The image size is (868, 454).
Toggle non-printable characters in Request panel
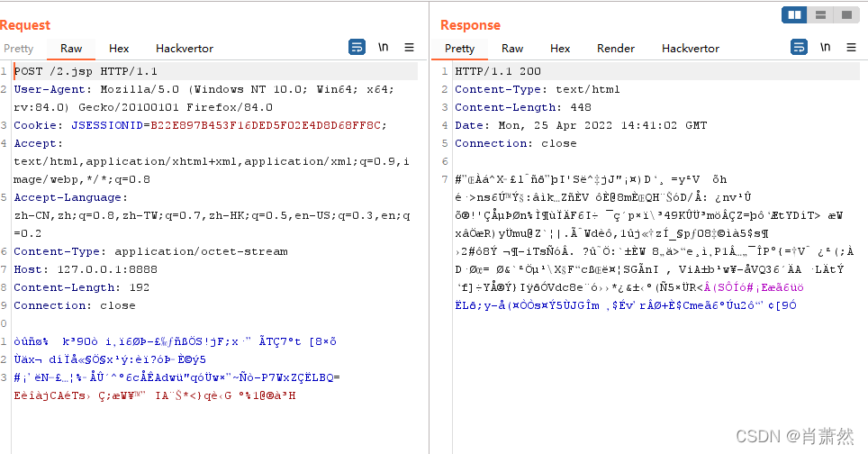(383, 48)
